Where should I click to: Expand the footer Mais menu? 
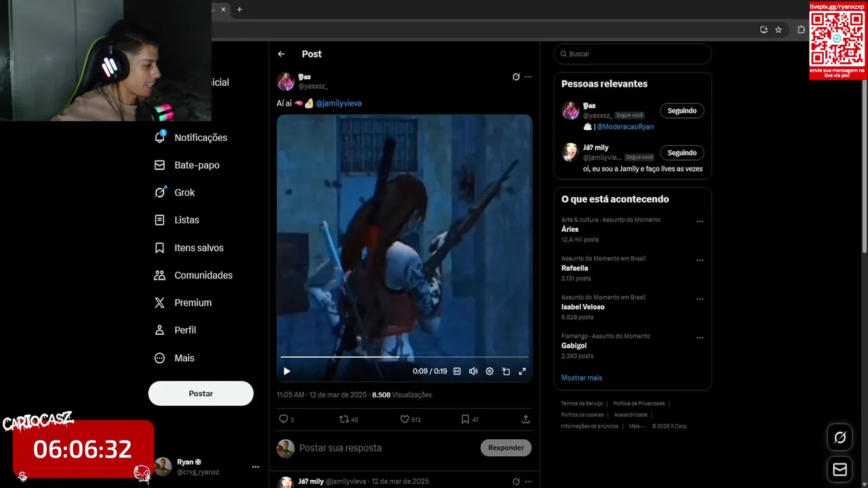tap(636, 426)
